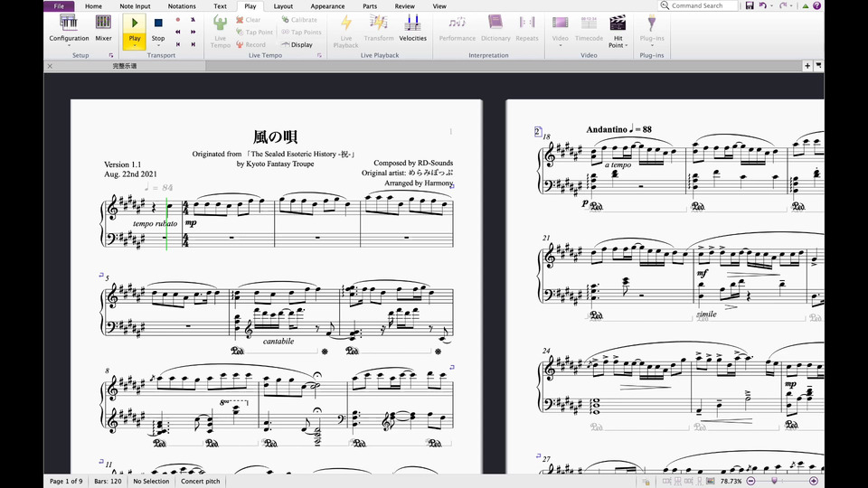The width and height of the screenshot is (868, 488).
Task: Move playback line to end
Action: tap(193, 44)
